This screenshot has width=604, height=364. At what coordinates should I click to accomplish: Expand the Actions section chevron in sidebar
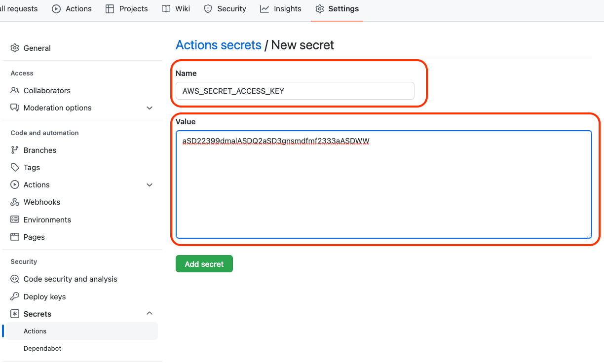(x=150, y=185)
